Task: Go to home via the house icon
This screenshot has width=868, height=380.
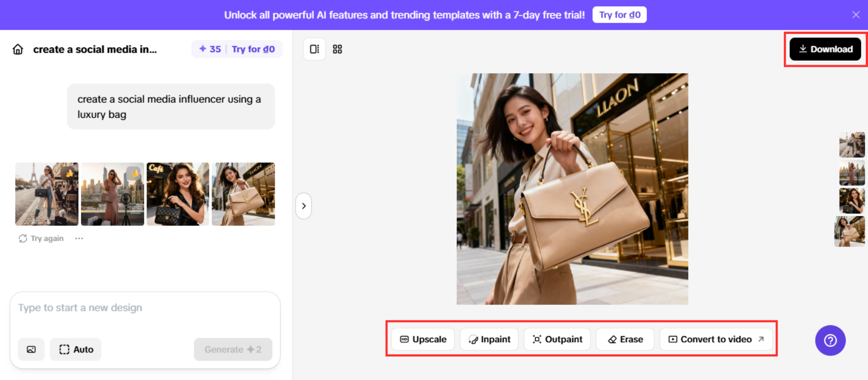Action: click(x=18, y=49)
